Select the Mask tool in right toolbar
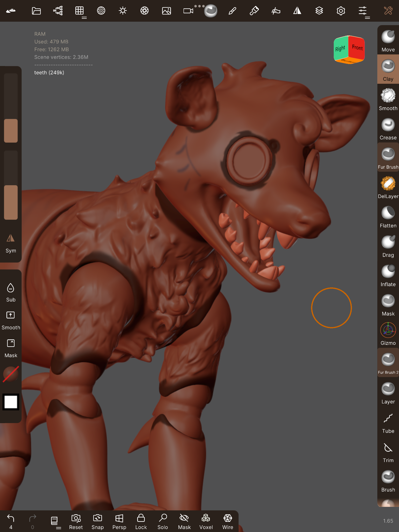The width and height of the screenshot is (399, 532). pos(388,305)
